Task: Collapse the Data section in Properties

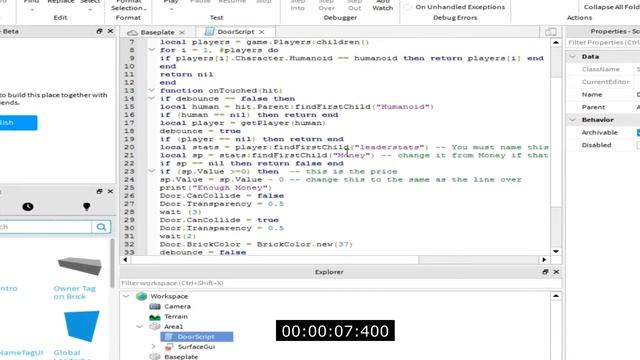Action: point(572,56)
